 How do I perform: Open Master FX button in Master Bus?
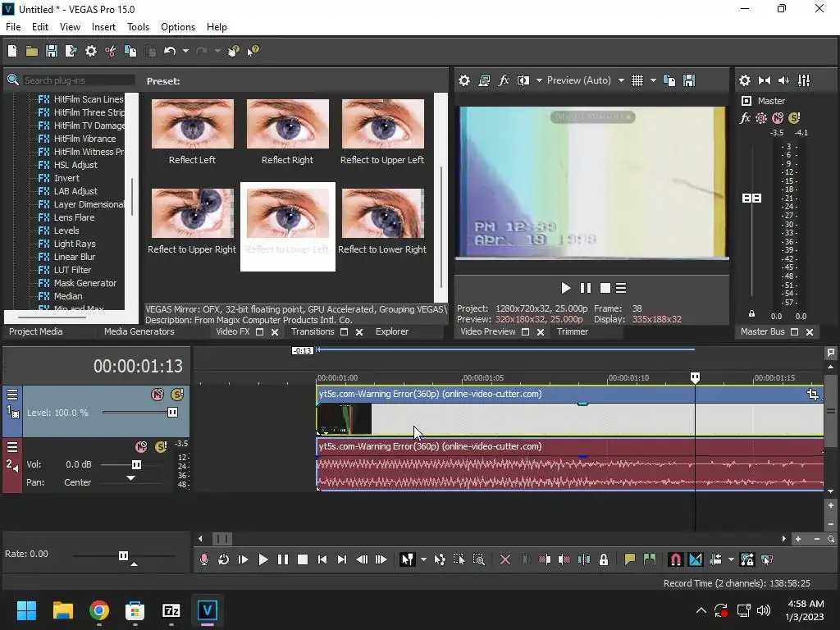pos(745,118)
